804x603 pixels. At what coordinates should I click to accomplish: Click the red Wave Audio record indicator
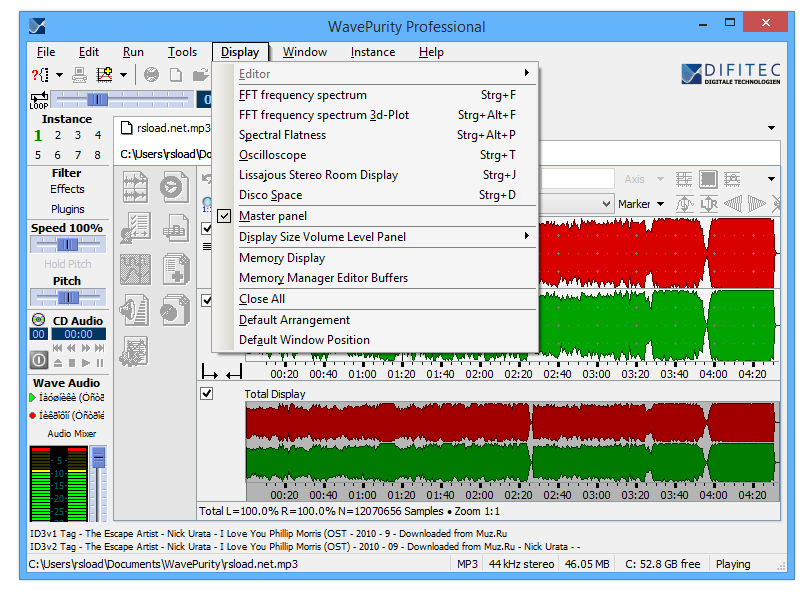click(x=34, y=415)
